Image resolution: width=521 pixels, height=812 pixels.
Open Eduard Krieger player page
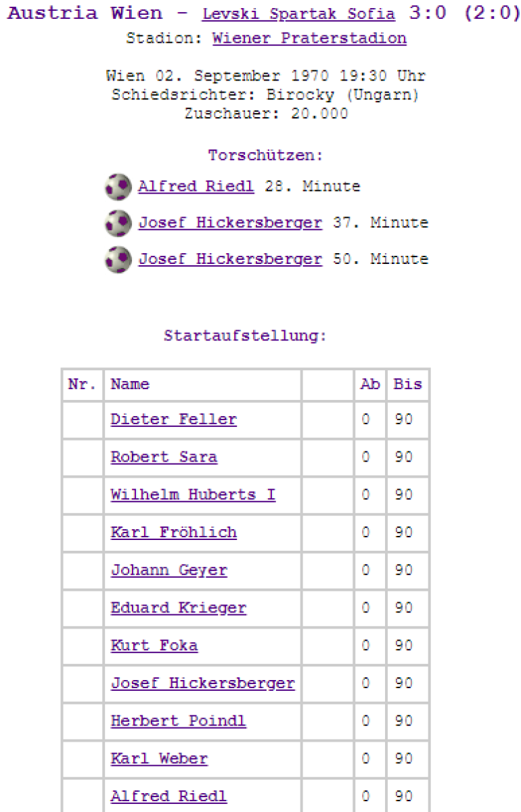tap(179, 608)
